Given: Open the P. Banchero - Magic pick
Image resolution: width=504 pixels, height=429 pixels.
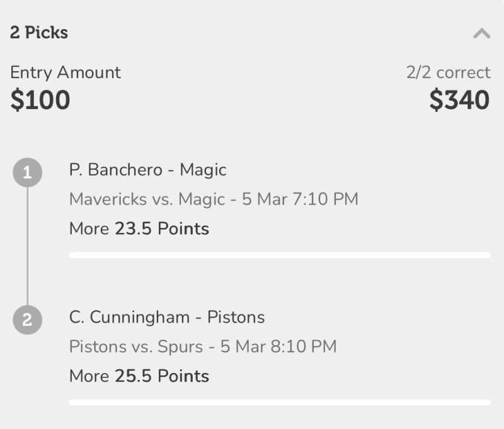Looking at the screenshot, I should click(x=147, y=170).
